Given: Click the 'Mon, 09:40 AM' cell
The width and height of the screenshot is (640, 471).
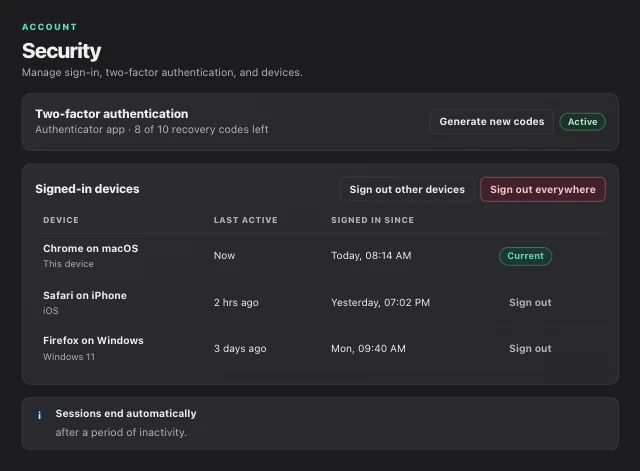Looking at the screenshot, I should pos(368,349).
